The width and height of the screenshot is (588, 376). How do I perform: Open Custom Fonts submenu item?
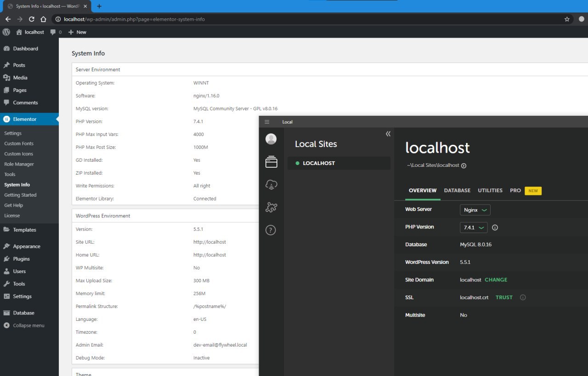pos(19,143)
